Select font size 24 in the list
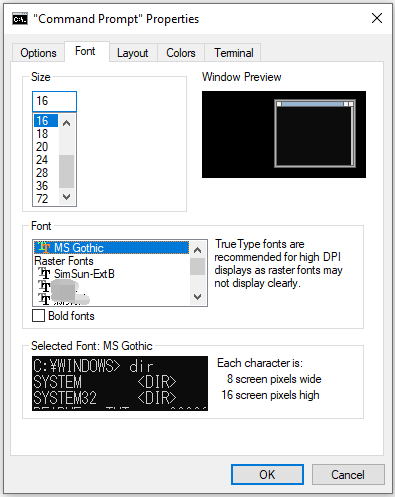The image size is (395, 497). 42,160
